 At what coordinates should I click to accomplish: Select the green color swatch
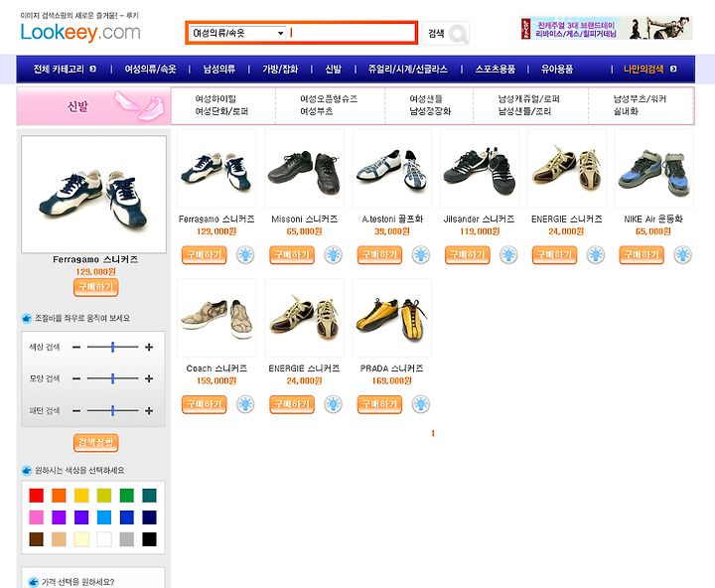(x=127, y=496)
